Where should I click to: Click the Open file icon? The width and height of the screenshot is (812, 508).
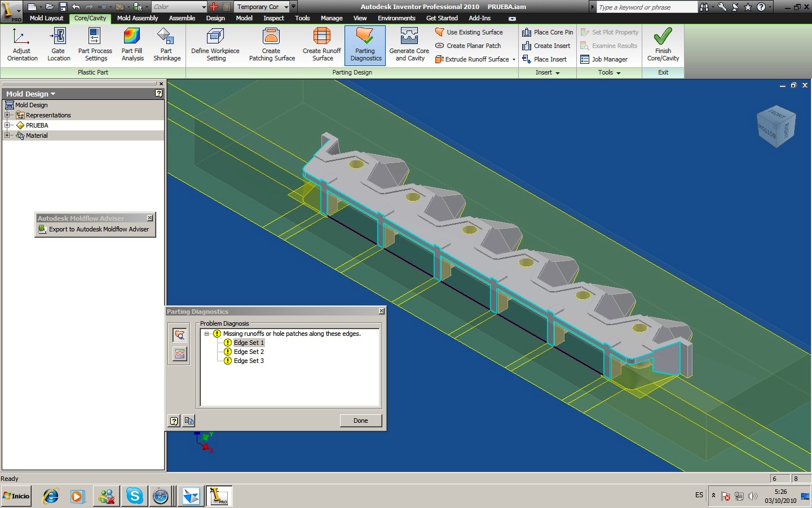pyautogui.click(x=50, y=7)
